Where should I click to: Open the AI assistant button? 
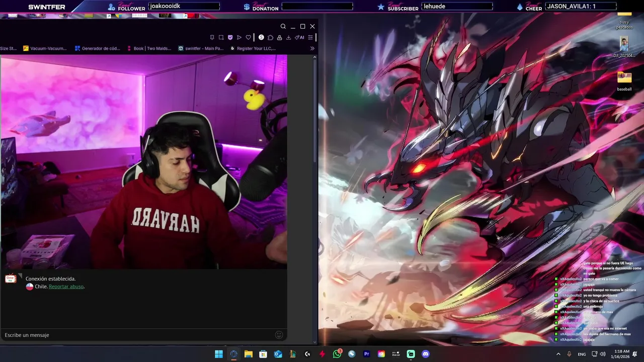pos(299,37)
